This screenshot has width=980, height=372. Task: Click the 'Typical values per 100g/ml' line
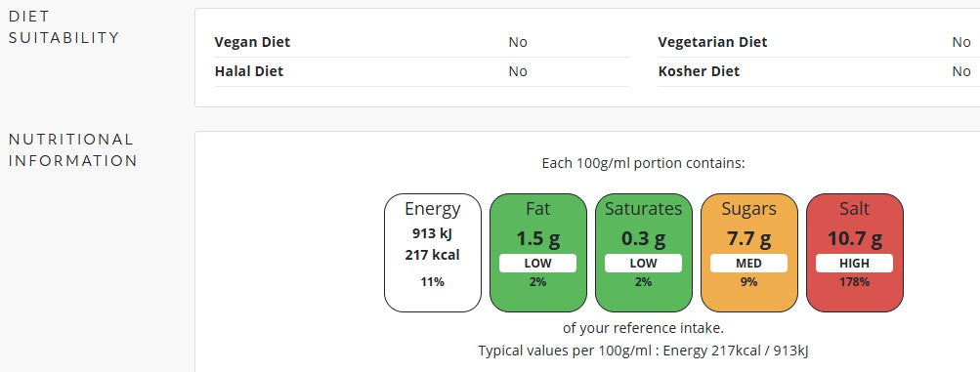(x=644, y=351)
